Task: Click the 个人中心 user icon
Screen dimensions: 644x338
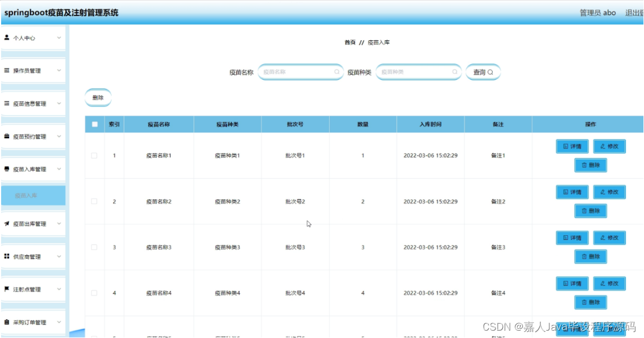Action: [7, 37]
